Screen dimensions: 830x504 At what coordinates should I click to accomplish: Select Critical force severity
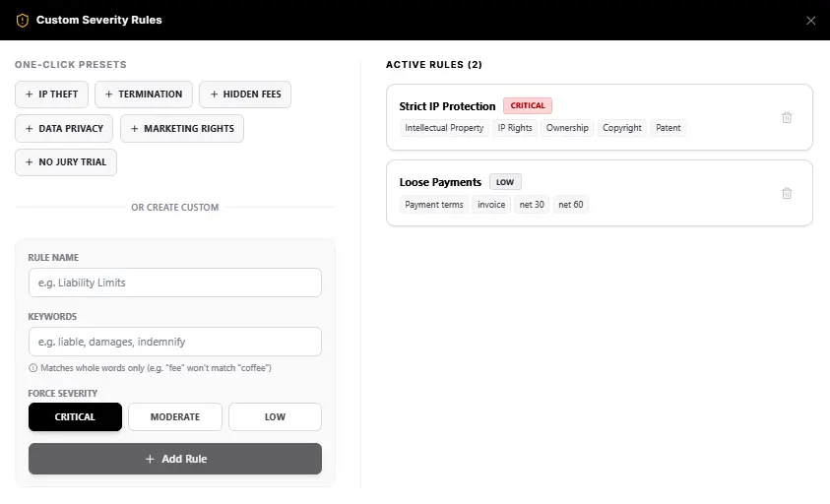(75, 417)
